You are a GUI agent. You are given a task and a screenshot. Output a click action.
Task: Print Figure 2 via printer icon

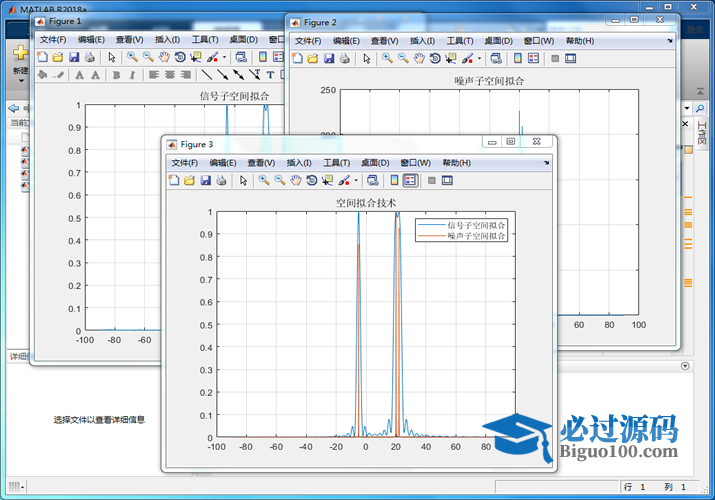click(344, 58)
